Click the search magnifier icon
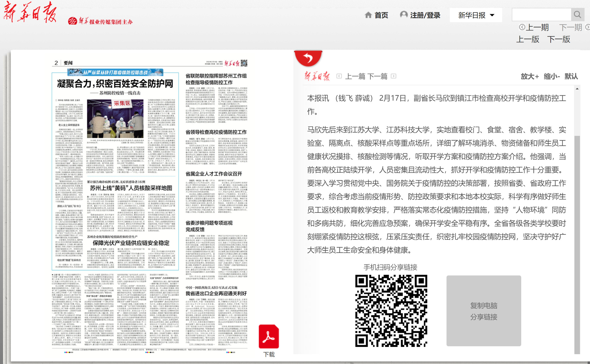 (577, 14)
